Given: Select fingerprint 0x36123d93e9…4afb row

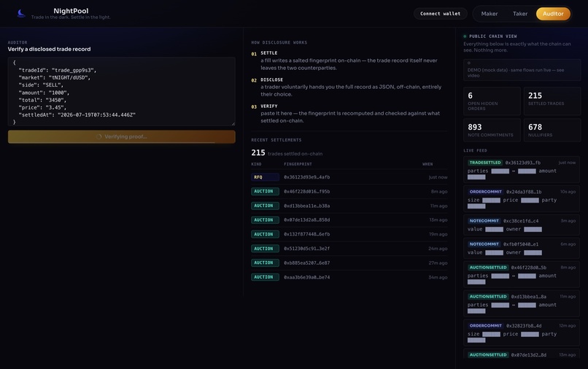Looking at the screenshot, I should pyautogui.click(x=349, y=177).
